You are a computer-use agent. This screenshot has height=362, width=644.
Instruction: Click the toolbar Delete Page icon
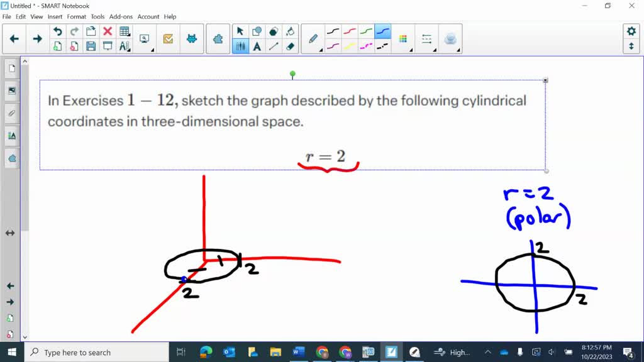74,47
